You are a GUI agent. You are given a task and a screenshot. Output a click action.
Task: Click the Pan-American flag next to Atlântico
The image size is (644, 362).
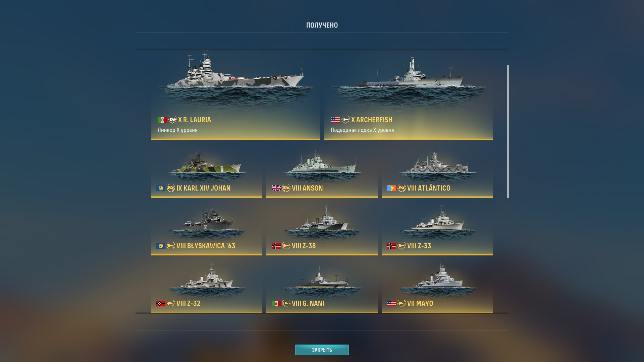coord(391,188)
